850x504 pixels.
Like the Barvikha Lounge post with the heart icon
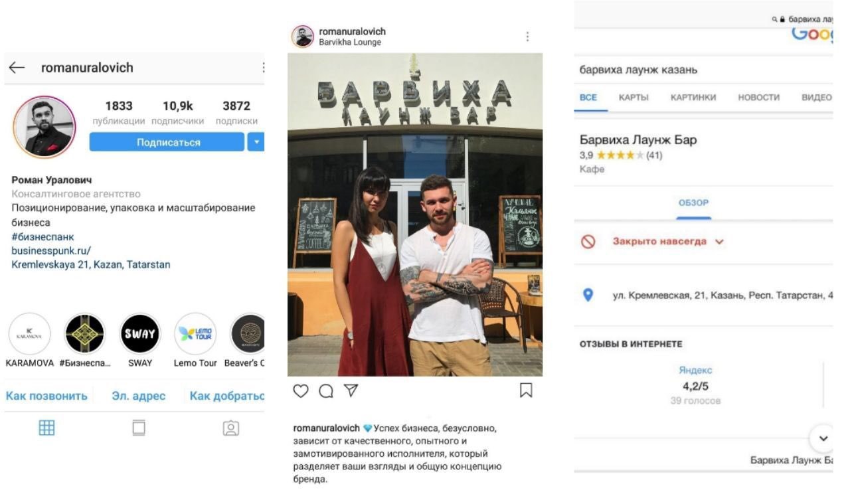coord(301,391)
